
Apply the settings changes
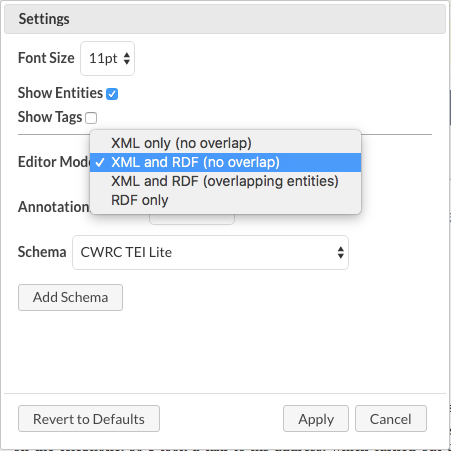click(316, 419)
